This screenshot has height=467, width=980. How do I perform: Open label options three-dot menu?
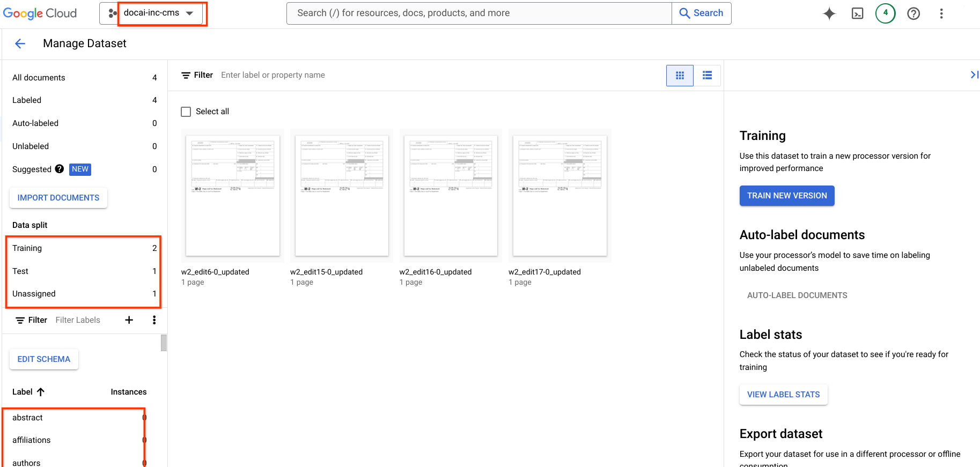point(154,320)
